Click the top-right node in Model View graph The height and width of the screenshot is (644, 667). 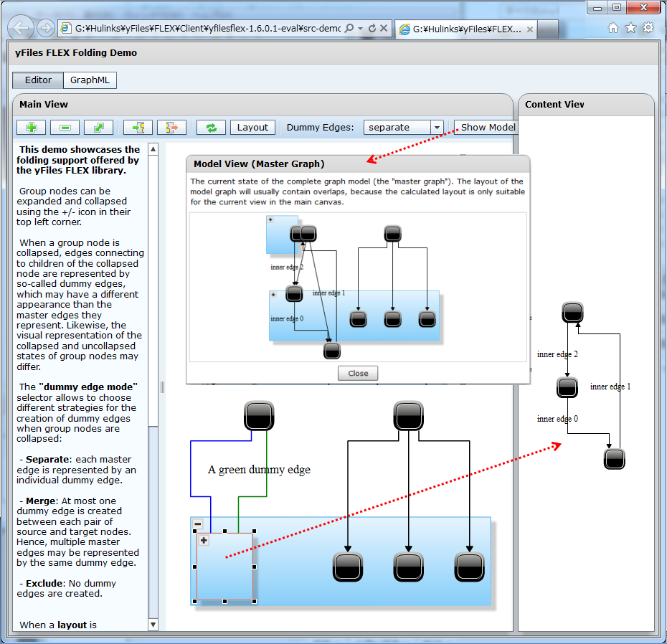tap(392, 234)
